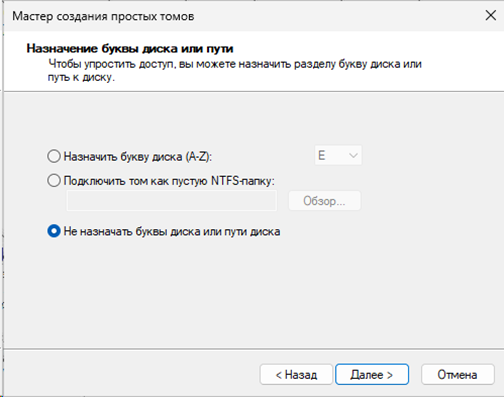This screenshot has height=397, width=504.
Task: Click the empty NTFS folder path field
Action: pyautogui.click(x=172, y=201)
